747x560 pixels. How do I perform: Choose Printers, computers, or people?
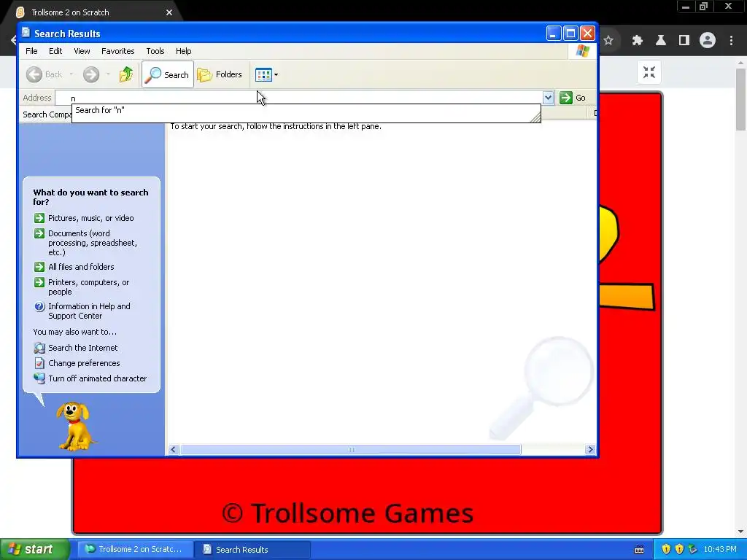point(88,287)
